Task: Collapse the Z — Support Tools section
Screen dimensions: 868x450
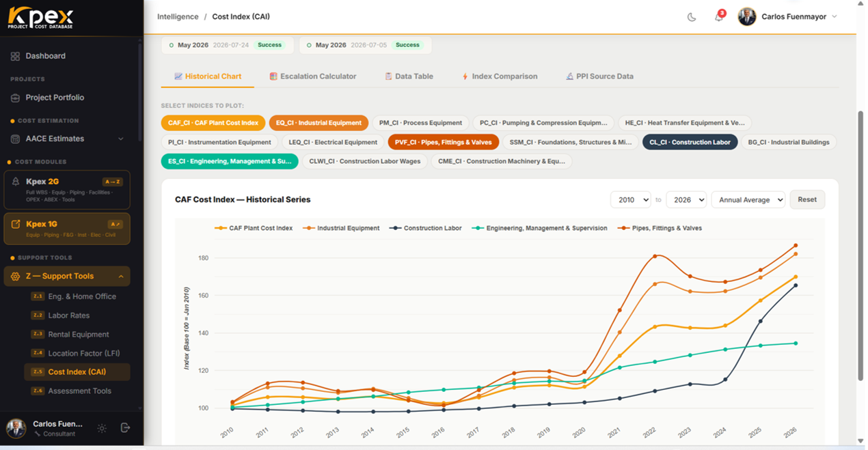Action: 121,277
